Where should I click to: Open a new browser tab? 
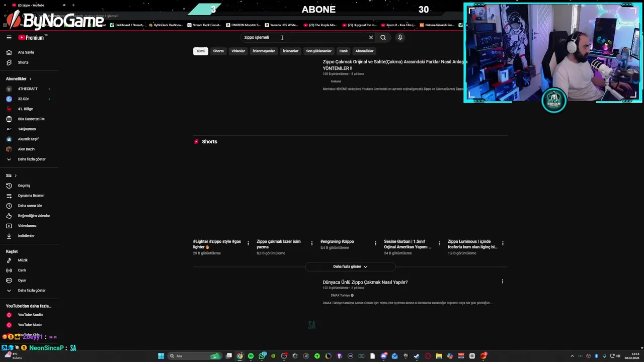[x=73, y=5]
